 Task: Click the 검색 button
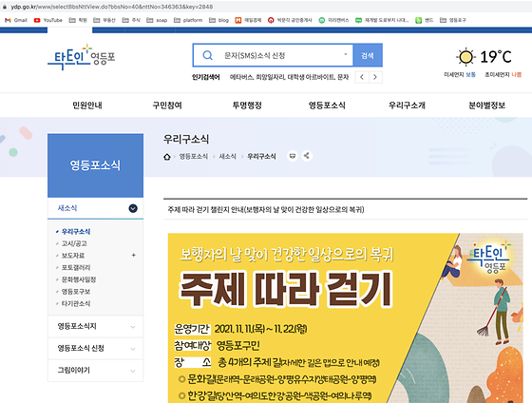[x=368, y=55]
